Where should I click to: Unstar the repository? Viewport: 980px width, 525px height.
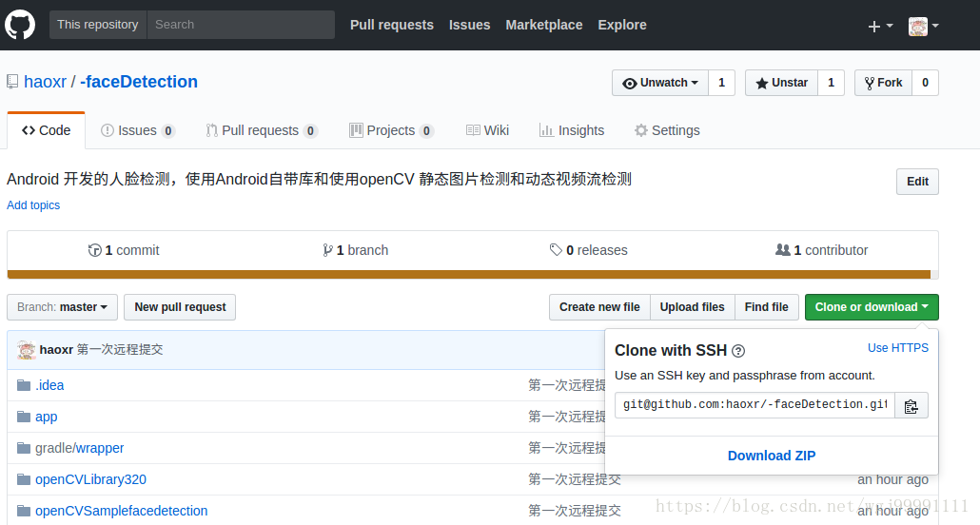pos(781,83)
